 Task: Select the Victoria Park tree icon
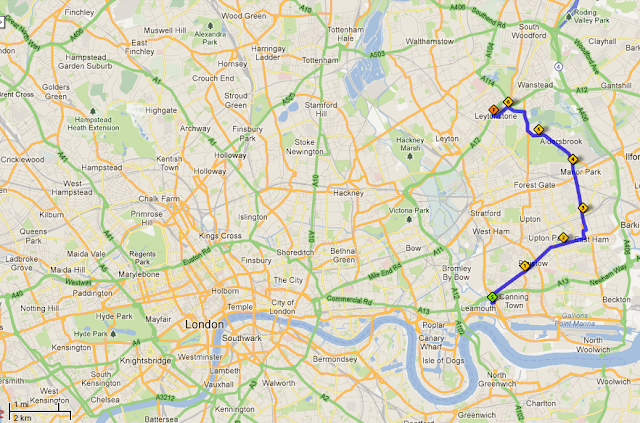(409, 219)
